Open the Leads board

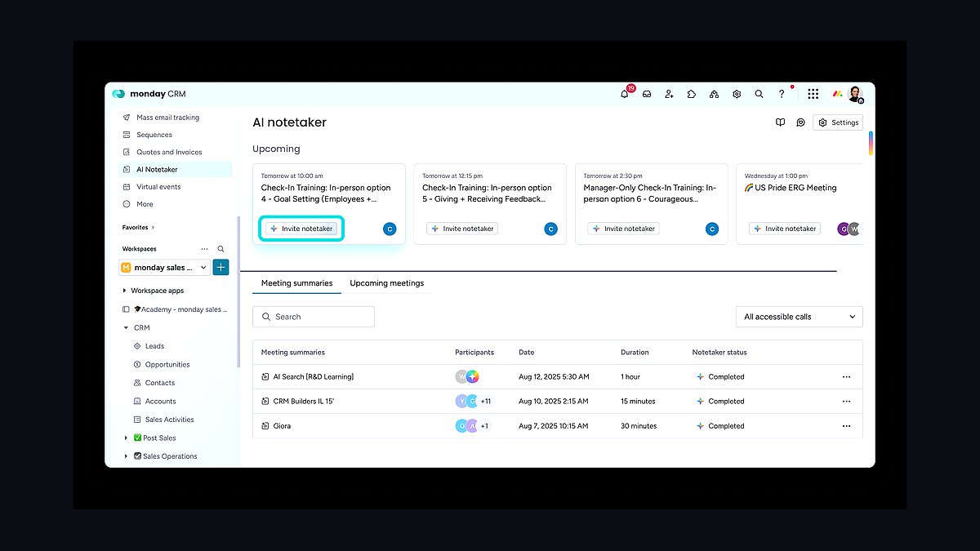tap(154, 346)
